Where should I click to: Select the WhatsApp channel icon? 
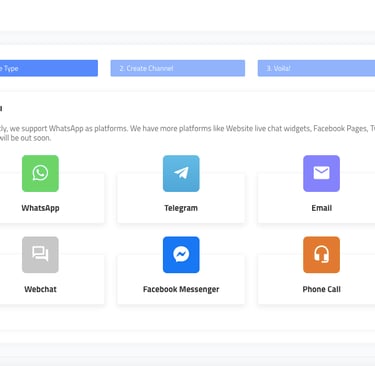point(40,173)
